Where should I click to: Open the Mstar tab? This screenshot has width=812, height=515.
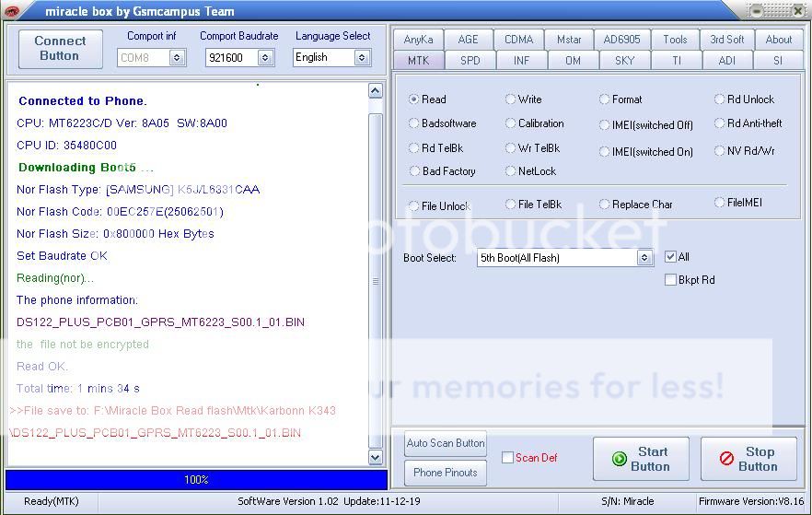569,40
